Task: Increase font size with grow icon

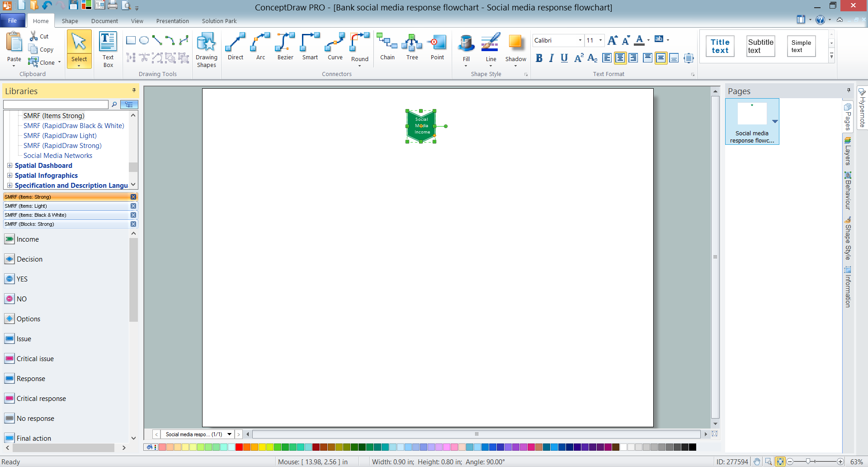Action: point(613,40)
